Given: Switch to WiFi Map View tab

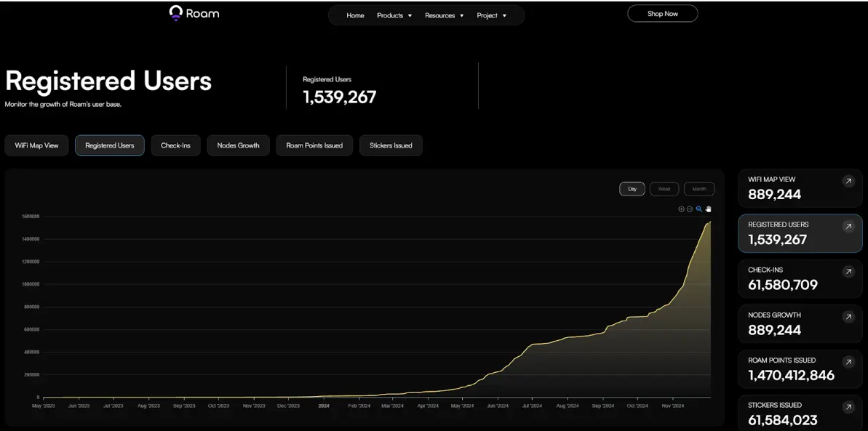Looking at the screenshot, I should [x=36, y=145].
